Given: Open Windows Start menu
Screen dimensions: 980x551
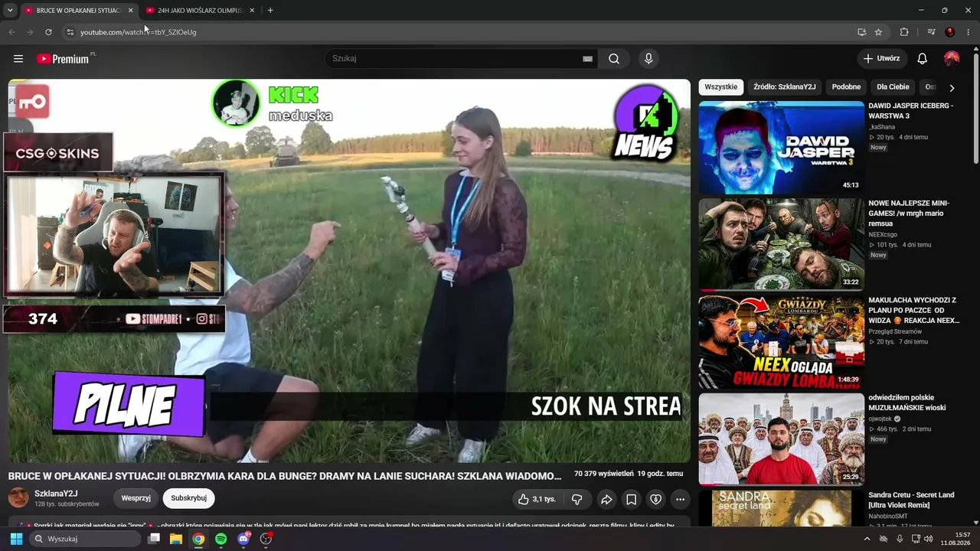Looking at the screenshot, I should tap(16, 539).
